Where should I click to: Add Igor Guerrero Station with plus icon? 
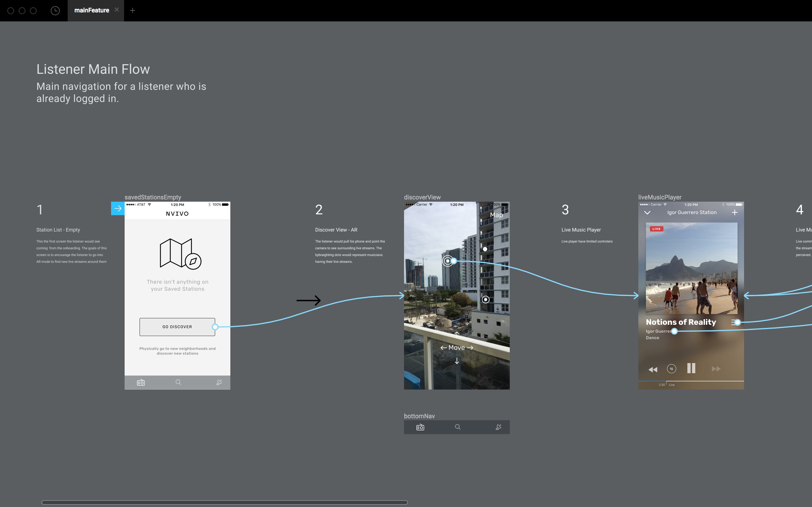click(734, 213)
